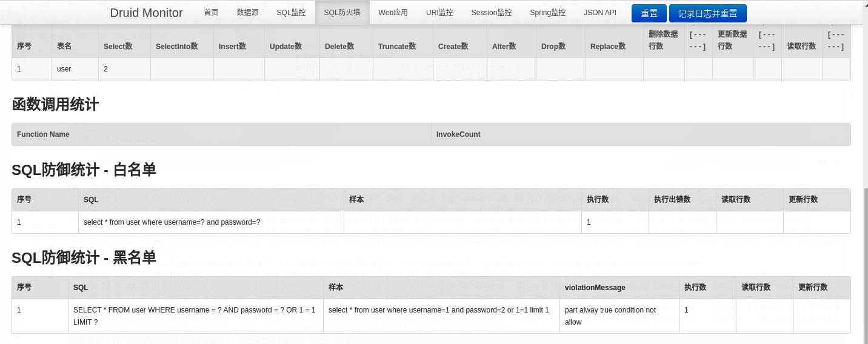Image resolution: width=868 pixels, height=344 pixels.
Task: Click the blacklist sample SQL with 1=1
Action: coord(442,316)
